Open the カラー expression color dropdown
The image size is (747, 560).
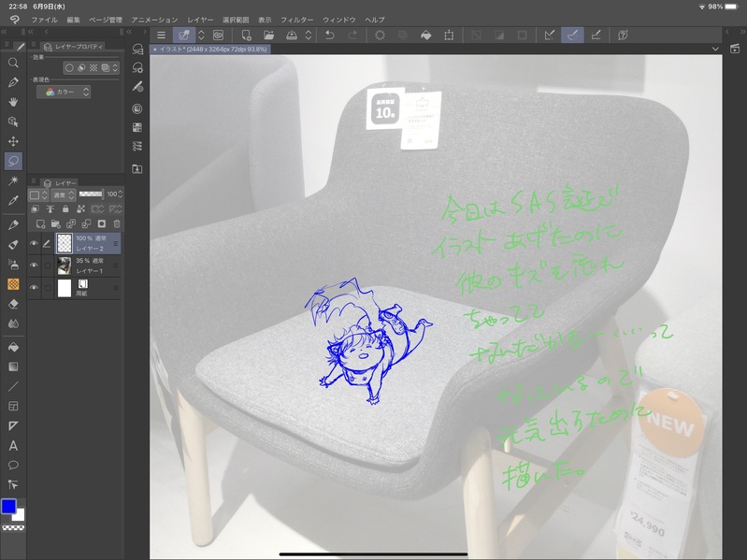click(64, 92)
